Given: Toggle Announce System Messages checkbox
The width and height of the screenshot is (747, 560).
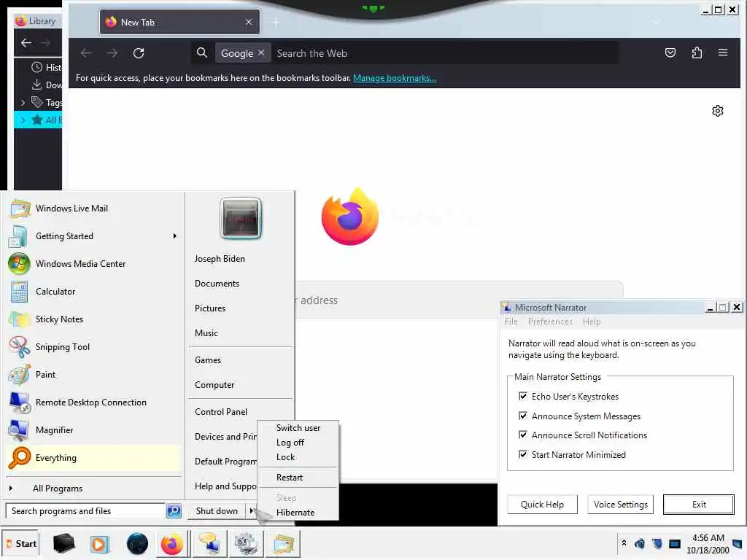Looking at the screenshot, I should 522,416.
